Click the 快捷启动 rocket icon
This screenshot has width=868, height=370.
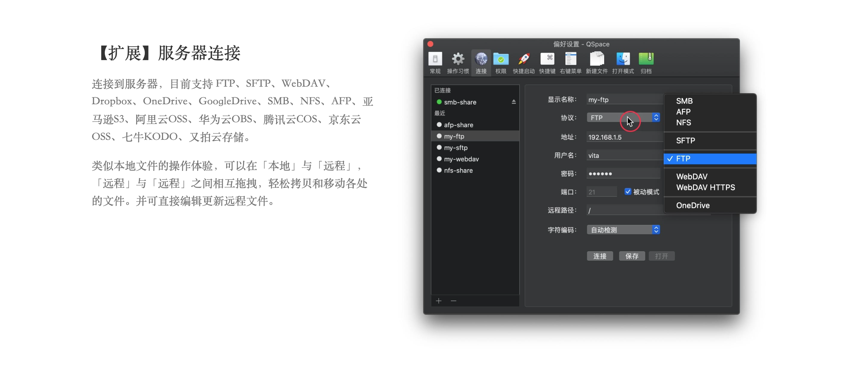524,59
